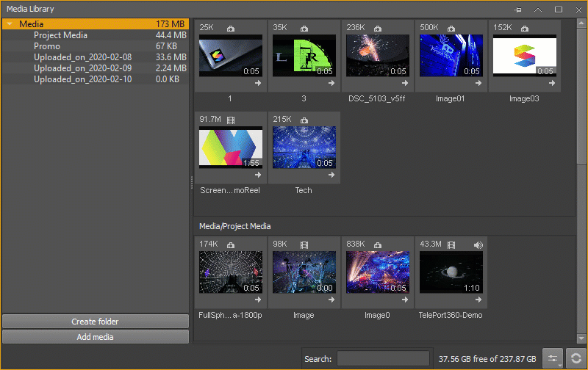Click the arrow icon under ScreenDemoReel thumbnail
588x370 pixels.
(258, 175)
